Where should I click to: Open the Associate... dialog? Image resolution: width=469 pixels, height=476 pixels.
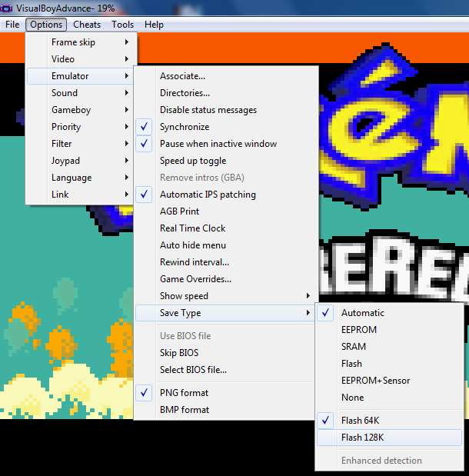point(225,76)
